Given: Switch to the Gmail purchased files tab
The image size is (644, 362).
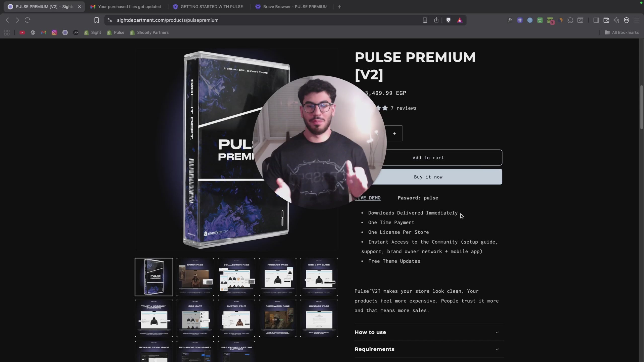Looking at the screenshot, I should coord(129,7).
